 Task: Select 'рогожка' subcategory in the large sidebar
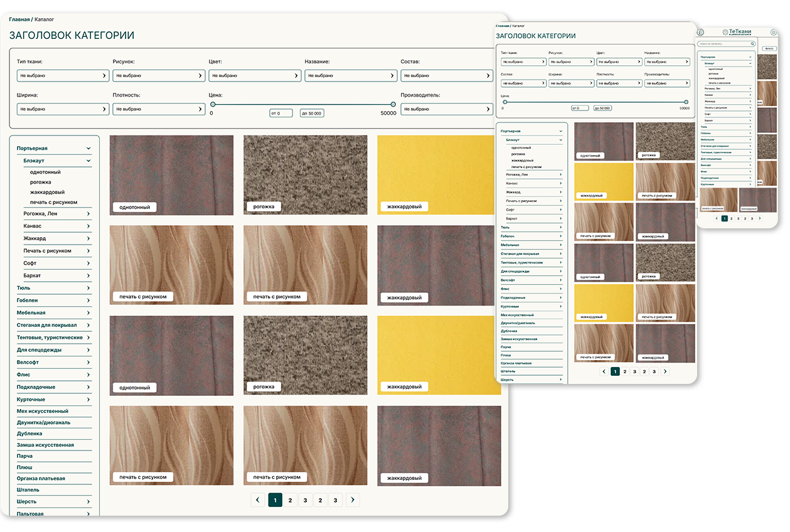point(40,182)
